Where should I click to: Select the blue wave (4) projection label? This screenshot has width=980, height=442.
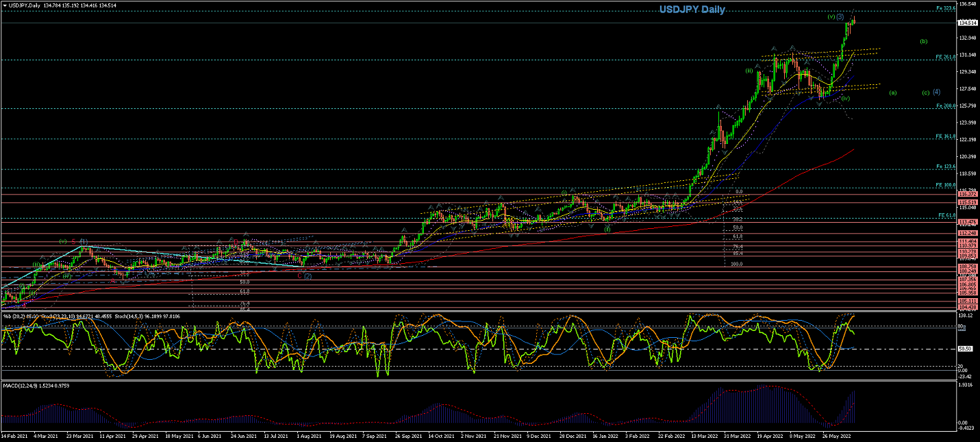point(937,92)
